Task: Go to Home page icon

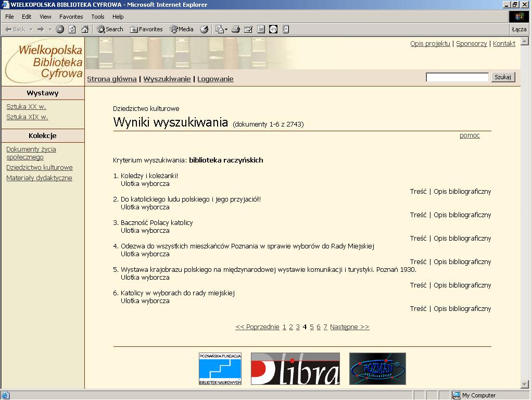Action: pos(85,30)
